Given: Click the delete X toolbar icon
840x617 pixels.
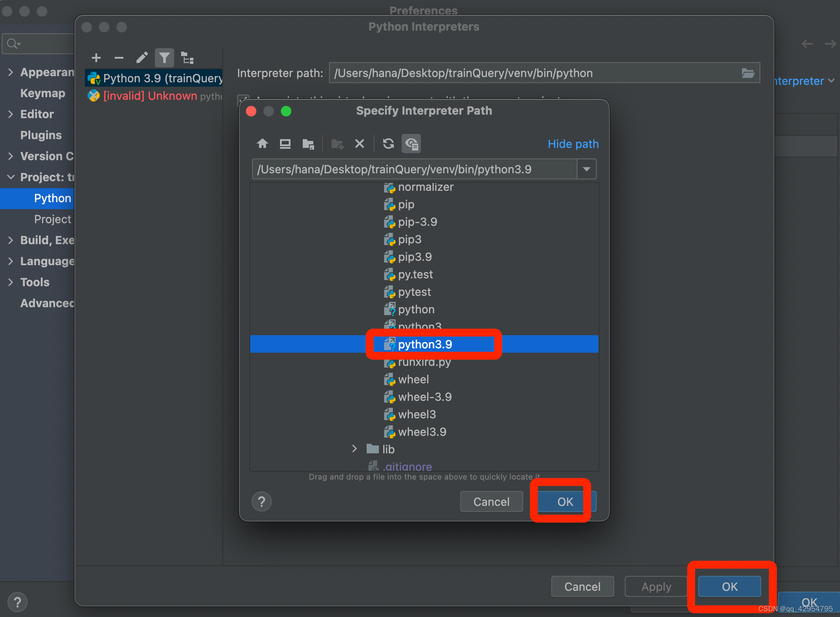Looking at the screenshot, I should click(360, 144).
